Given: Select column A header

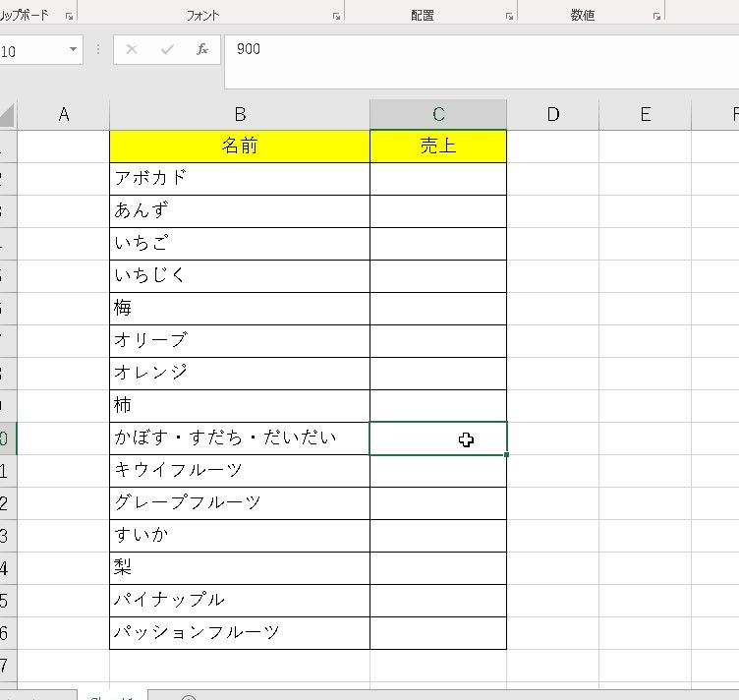Looking at the screenshot, I should [x=64, y=114].
